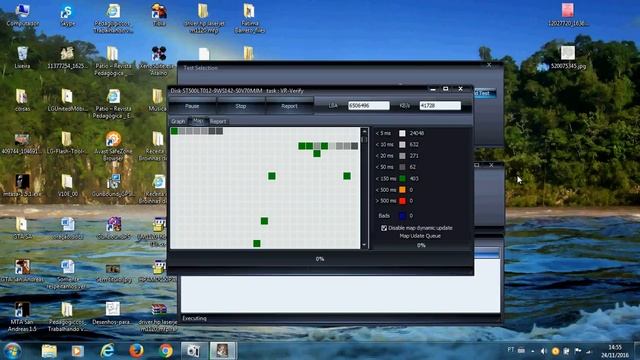Select the GTA San Andreas shortcut
Screen dimensions: 640x360
[x=22, y=271]
